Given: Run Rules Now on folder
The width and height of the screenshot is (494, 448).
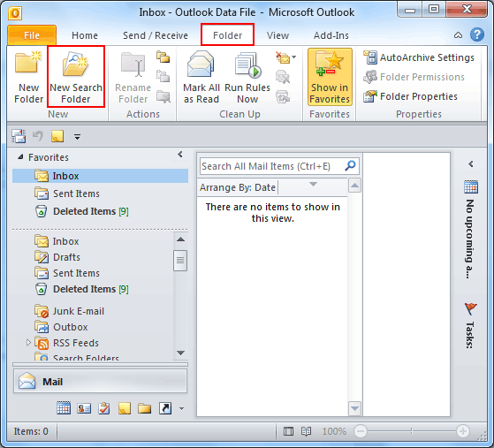Looking at the screenshot, I should tap(247, 77).
